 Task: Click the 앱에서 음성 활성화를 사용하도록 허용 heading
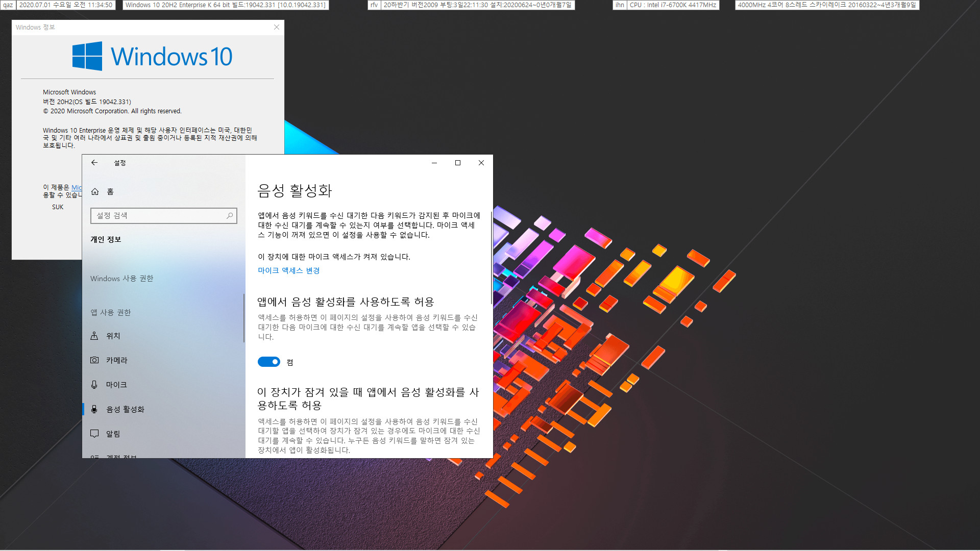click(346, 302)
